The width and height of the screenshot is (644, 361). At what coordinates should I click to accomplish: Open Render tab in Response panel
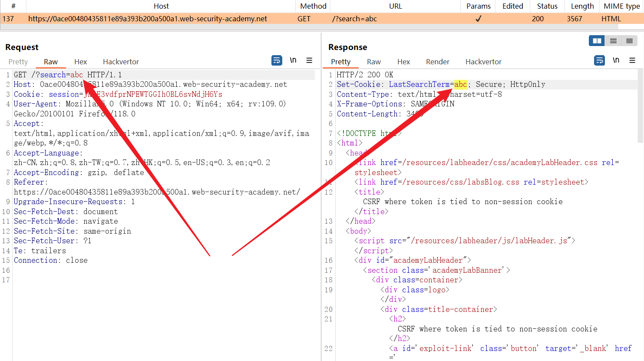pyautogui.click(x=437, y=62)
